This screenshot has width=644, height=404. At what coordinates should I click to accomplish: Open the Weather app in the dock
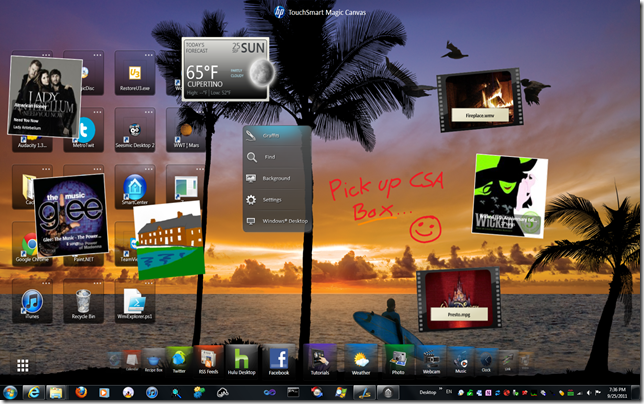(361, 361)
